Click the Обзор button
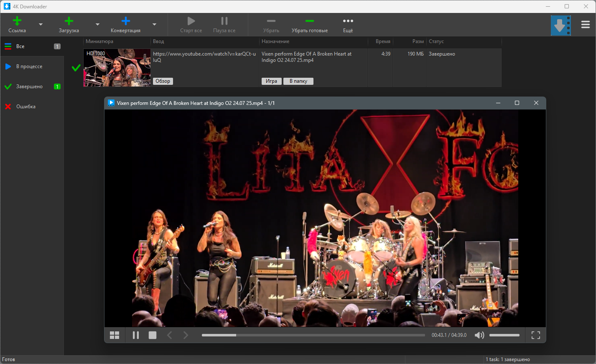Image resolution: width=596 pixels, height=364 pixels. pyautogui.click(x=163, y=81)
